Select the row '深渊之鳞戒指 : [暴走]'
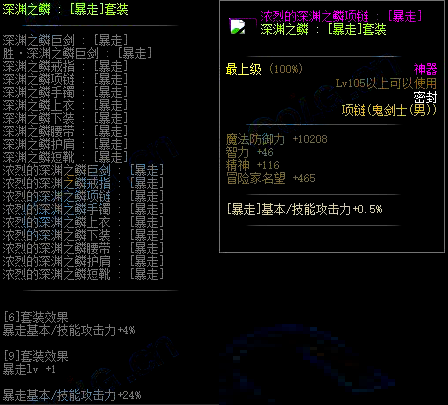 pyautogui.click(x=65, y=66)
